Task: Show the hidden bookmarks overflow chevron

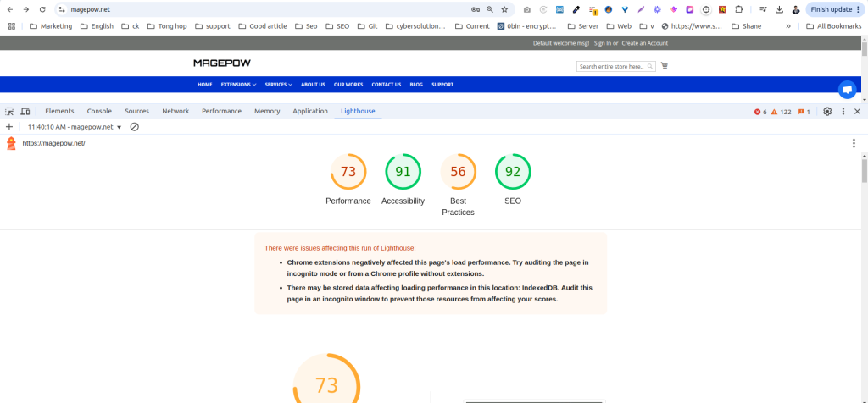Action: click(788, 26)
